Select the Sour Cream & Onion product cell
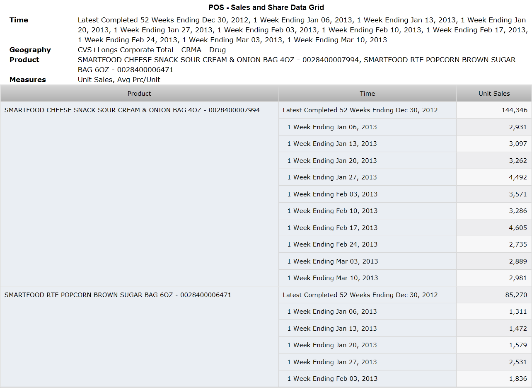This screenshot has height=392, width=532. pyautogui.click(x=139, y=194)
